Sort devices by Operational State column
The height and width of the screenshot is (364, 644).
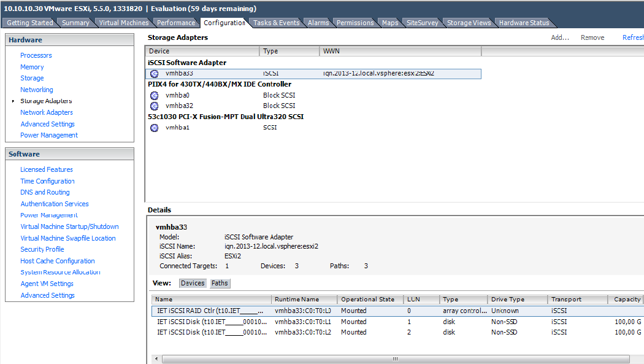[370, 300]
